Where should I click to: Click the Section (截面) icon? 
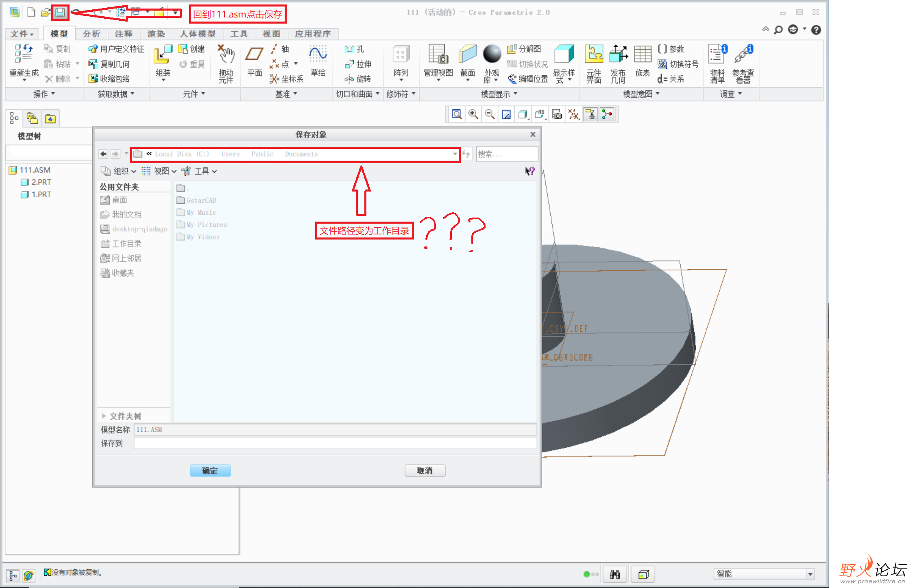click(468, 54)
